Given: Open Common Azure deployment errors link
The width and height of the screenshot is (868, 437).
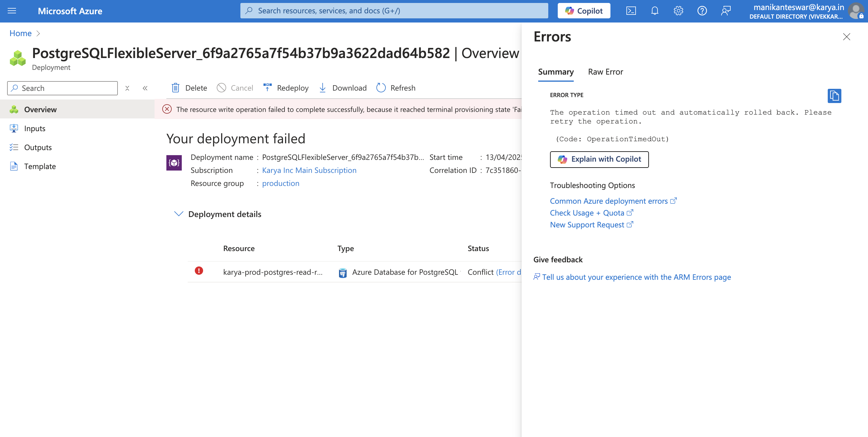Looking at the screenshot, I should (609, 201).
